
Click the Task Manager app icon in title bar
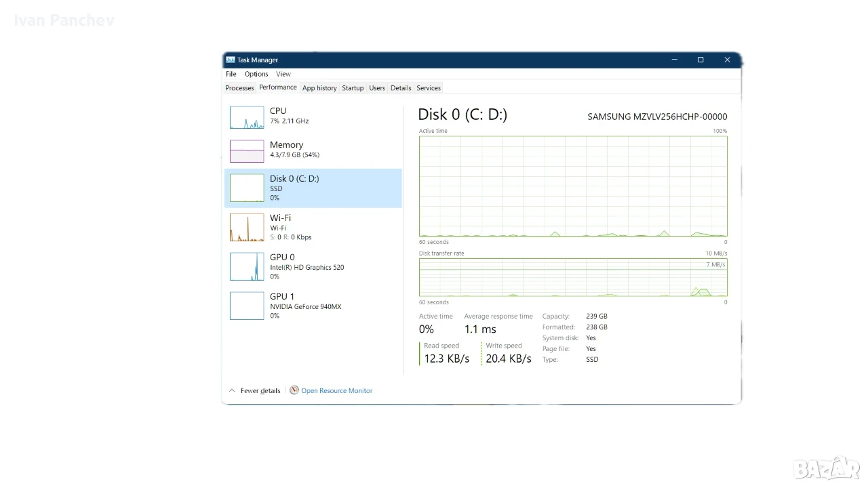click(230, 60)
